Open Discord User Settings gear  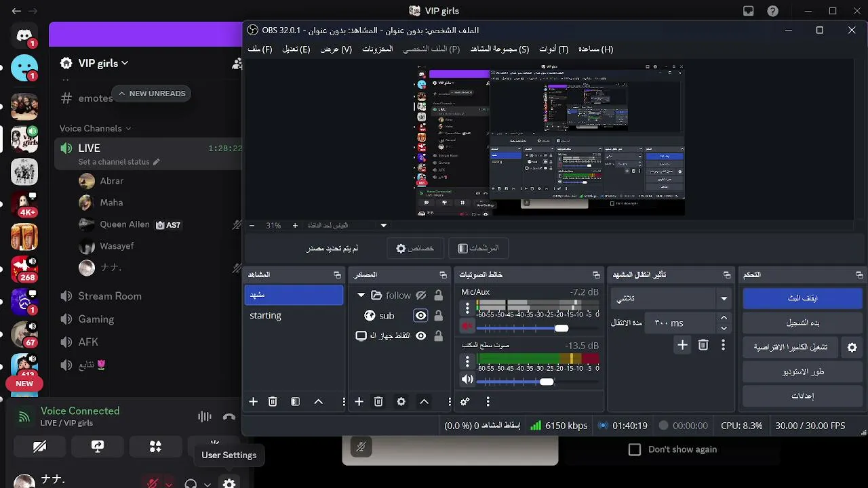click(x=229, y=484)
